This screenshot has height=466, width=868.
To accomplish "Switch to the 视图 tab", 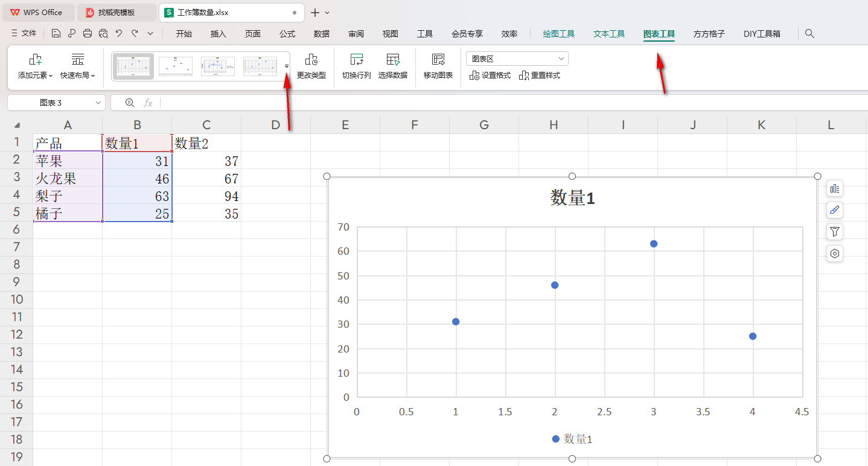I will [391, 34].
